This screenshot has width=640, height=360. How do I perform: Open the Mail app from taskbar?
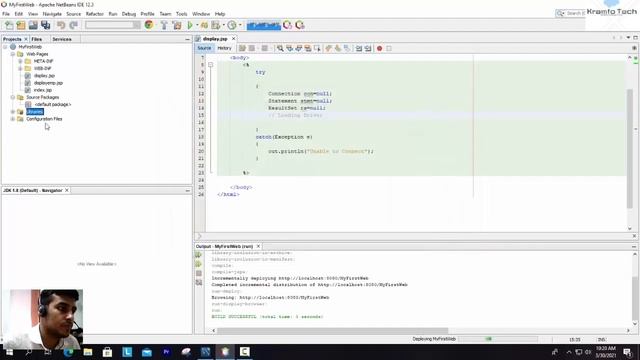(x=147, y=352)
